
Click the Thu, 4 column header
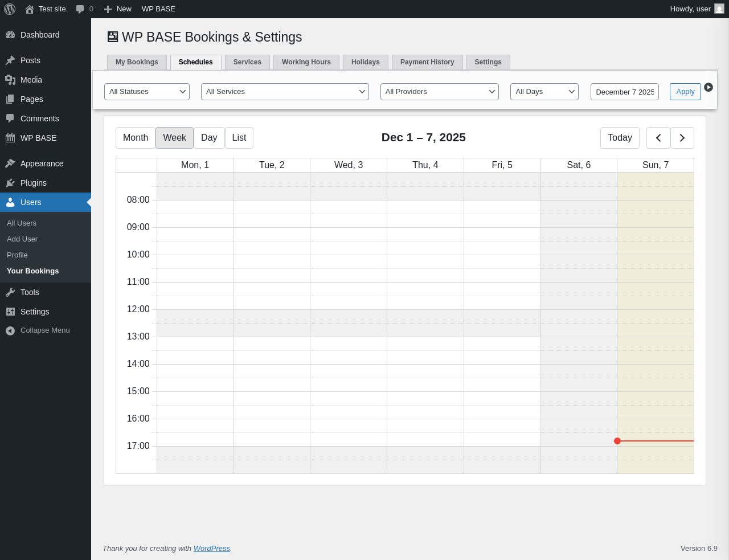(x=425, y=165)
